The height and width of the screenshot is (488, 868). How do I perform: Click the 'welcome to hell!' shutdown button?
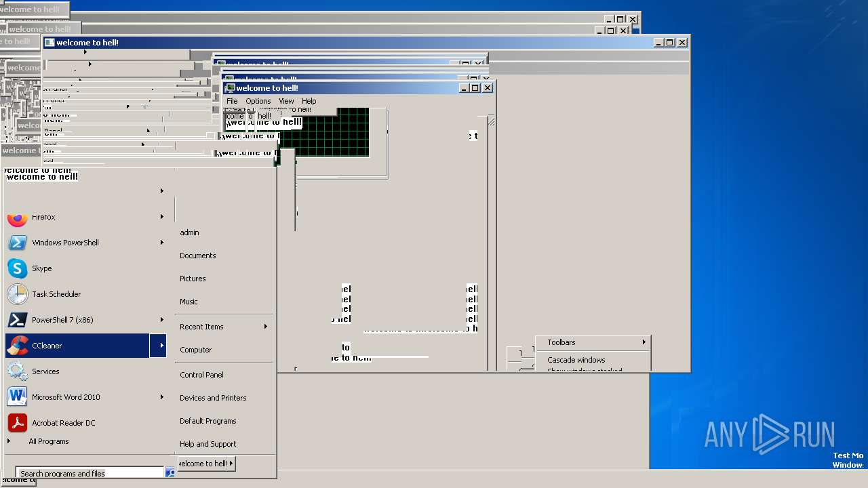click(x=203, y=464)
